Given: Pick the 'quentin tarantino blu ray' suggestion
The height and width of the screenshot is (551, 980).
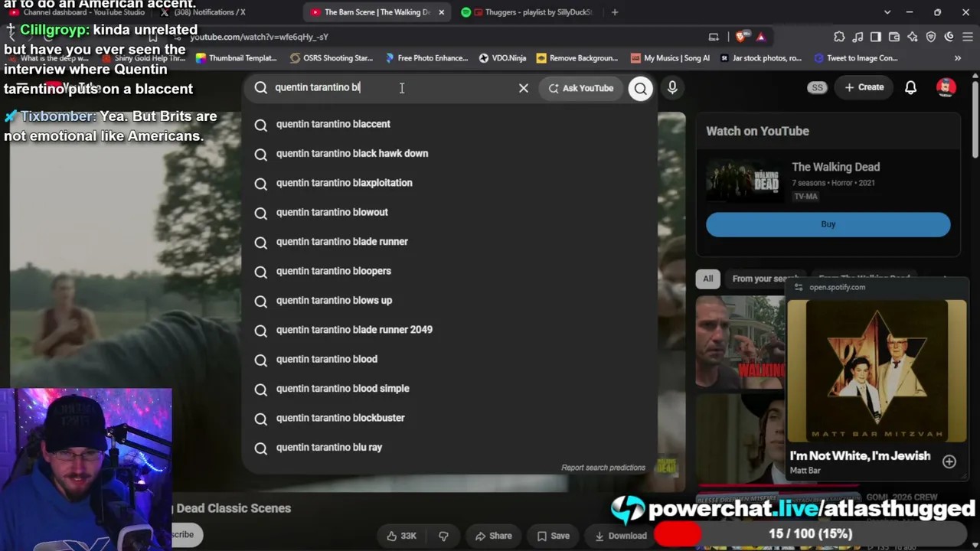Looking at the screenshot, I should click(x=449, y=447).
